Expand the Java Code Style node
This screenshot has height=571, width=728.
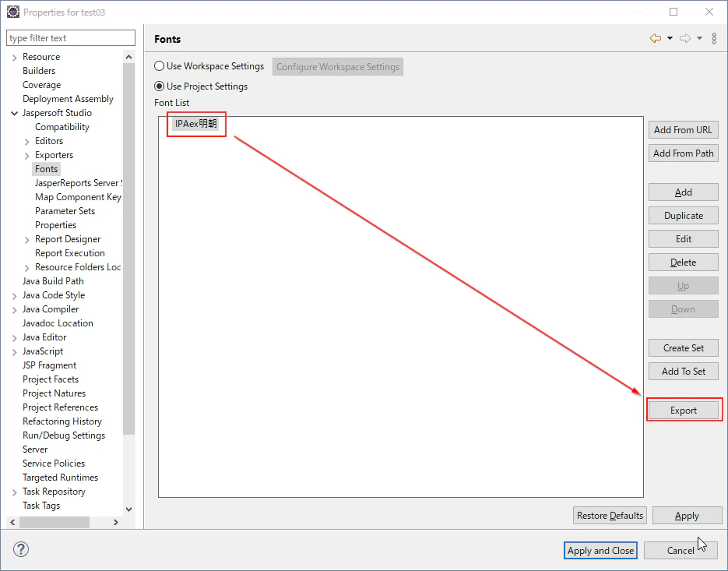coord(14,296)
